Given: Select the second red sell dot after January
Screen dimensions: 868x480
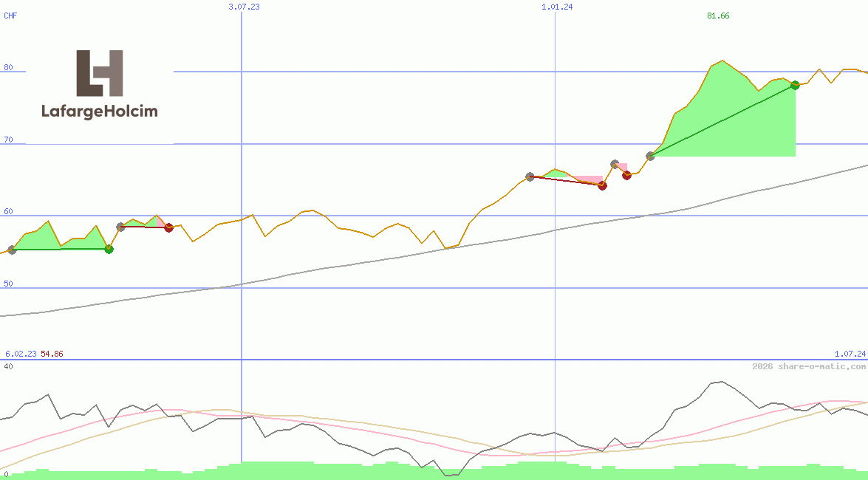Looking at the screenshot, I should click(626, 175).
